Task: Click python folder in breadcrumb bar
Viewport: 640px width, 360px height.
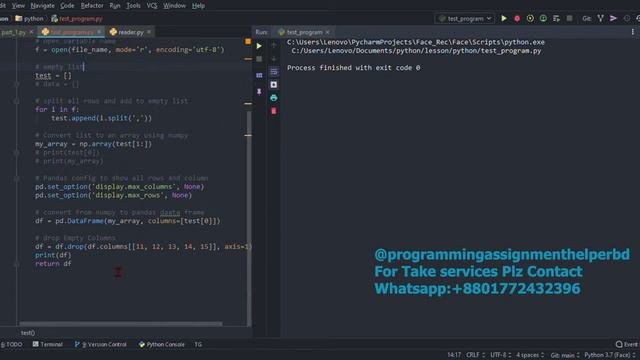Action: [29, 18]
